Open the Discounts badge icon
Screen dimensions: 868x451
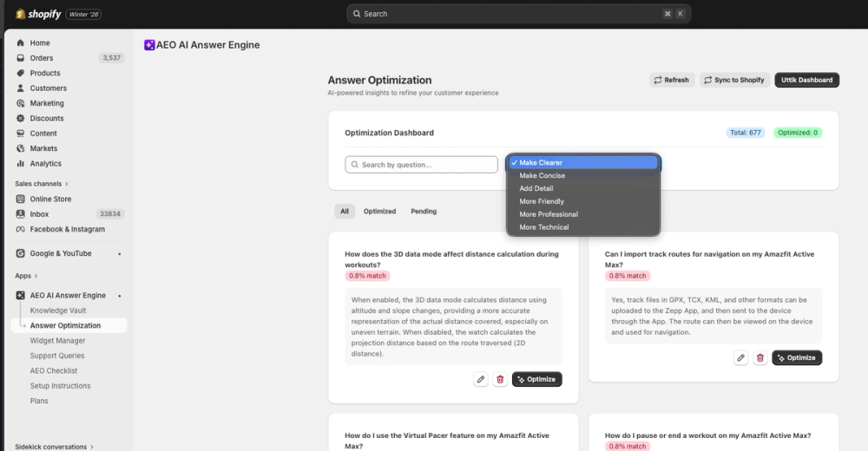(21, 118)
